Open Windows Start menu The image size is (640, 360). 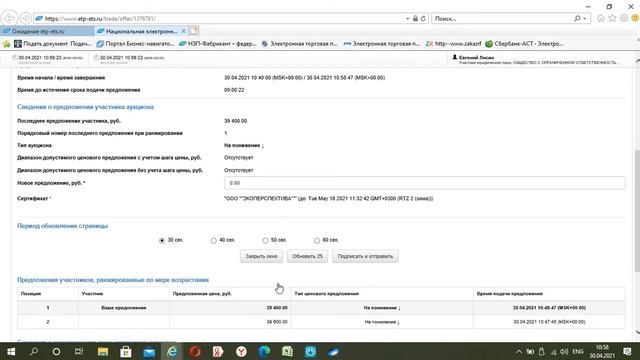pos(11,351)
